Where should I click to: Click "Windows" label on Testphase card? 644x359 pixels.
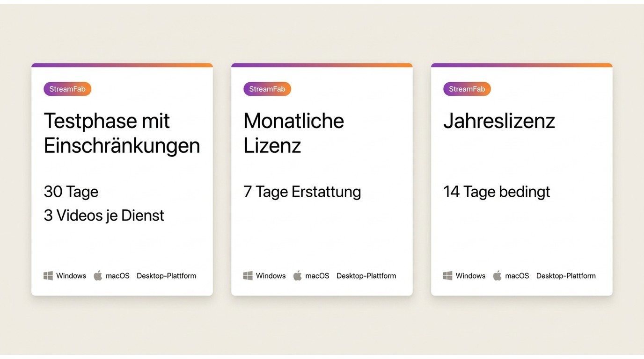71,276
